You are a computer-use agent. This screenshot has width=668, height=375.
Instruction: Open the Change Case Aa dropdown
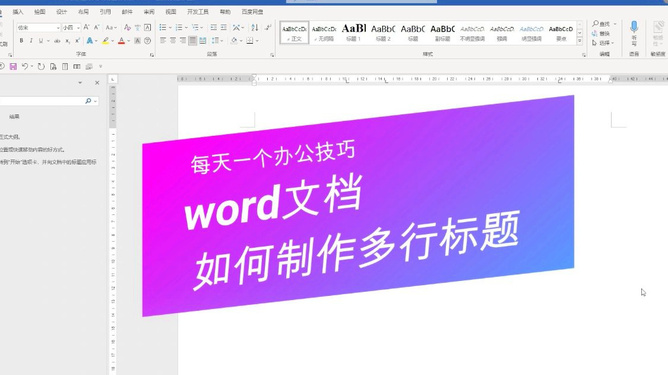(111, 28)
